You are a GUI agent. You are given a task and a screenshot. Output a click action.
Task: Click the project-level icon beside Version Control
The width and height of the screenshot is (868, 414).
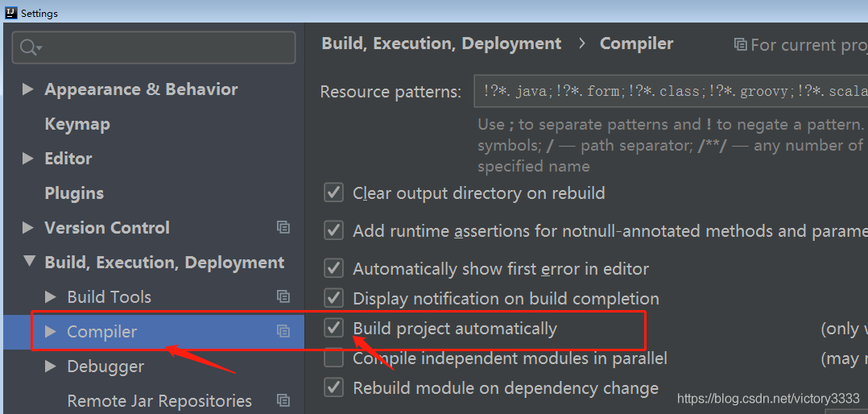pyautogui.click(x=283, y=227)
